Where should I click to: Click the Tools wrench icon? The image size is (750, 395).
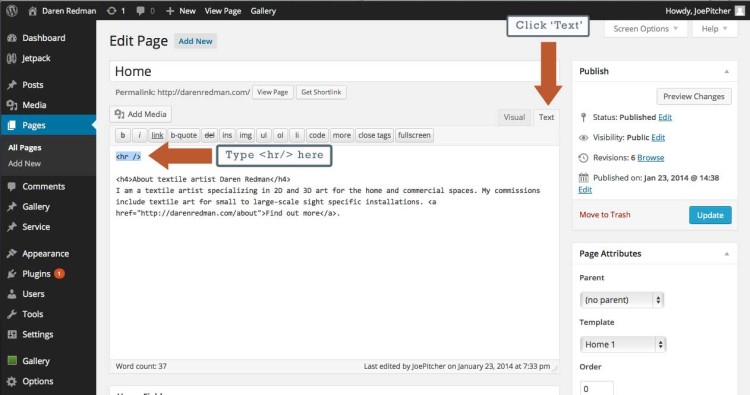[12, 314]
